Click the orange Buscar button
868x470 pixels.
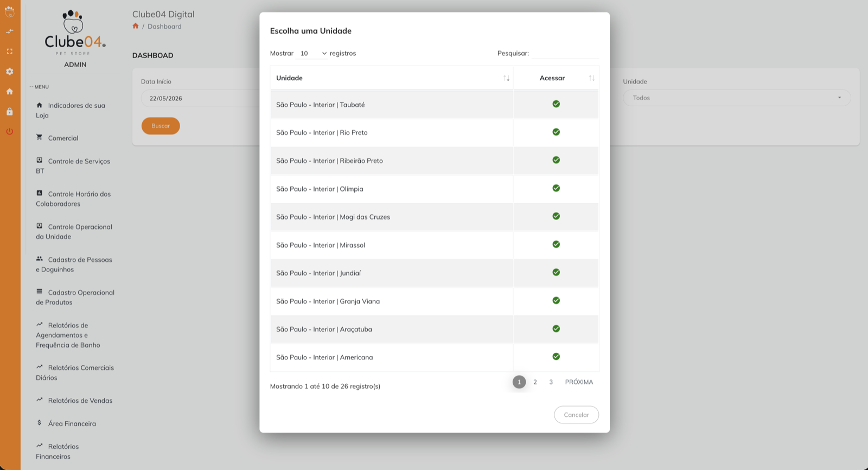(x=161, y=126)
